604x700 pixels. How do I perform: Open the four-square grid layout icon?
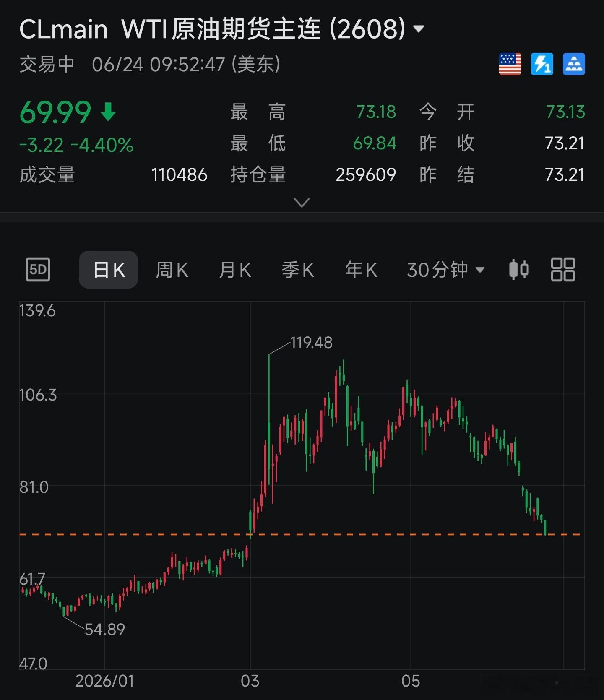pos(563,269)
